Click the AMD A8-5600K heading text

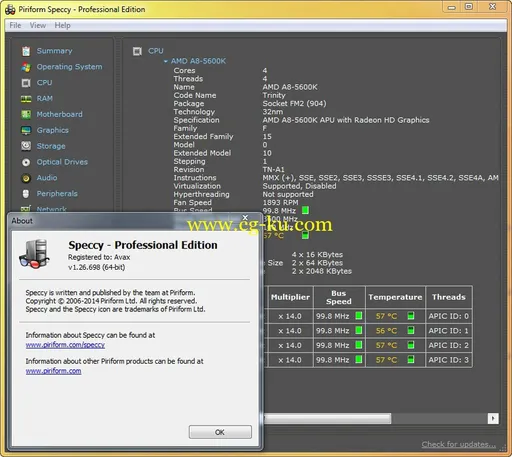(198, 61)
